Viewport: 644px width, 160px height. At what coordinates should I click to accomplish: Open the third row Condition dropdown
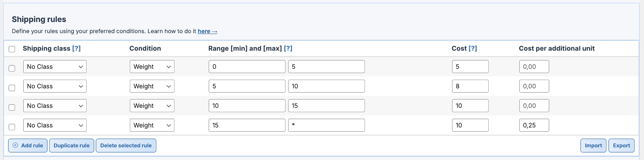coord(152,106)
